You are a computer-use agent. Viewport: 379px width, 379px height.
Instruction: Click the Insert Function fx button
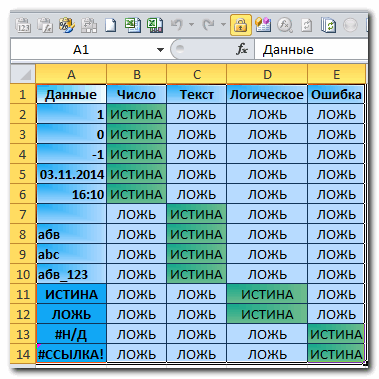242,50
